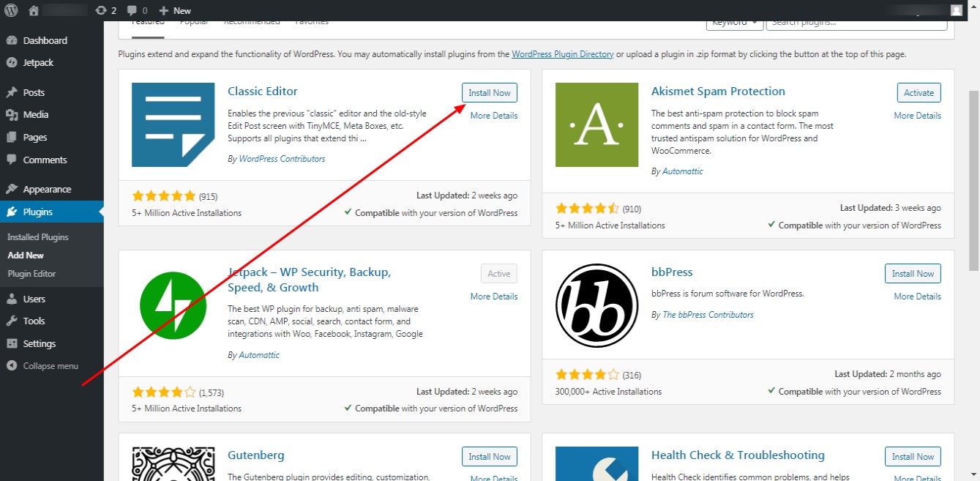Viewport: 980px width, 481px height.
Task: Open Automattic author link under Akismet
Action: pyautogui.click(x=683, y=171)
